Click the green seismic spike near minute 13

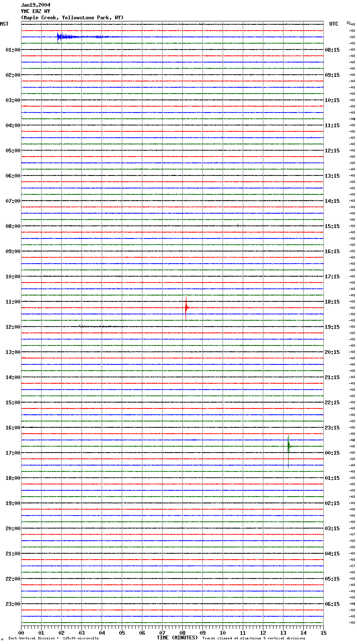click(289, 452)
